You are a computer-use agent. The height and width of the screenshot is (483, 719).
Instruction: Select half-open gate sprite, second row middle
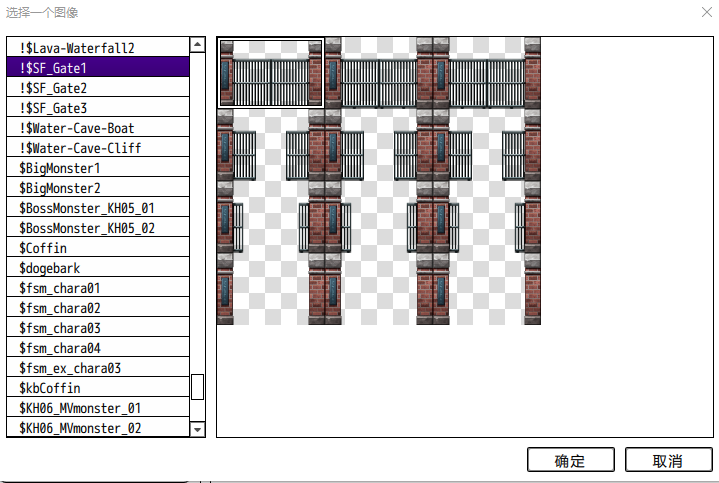pos(379,145)
